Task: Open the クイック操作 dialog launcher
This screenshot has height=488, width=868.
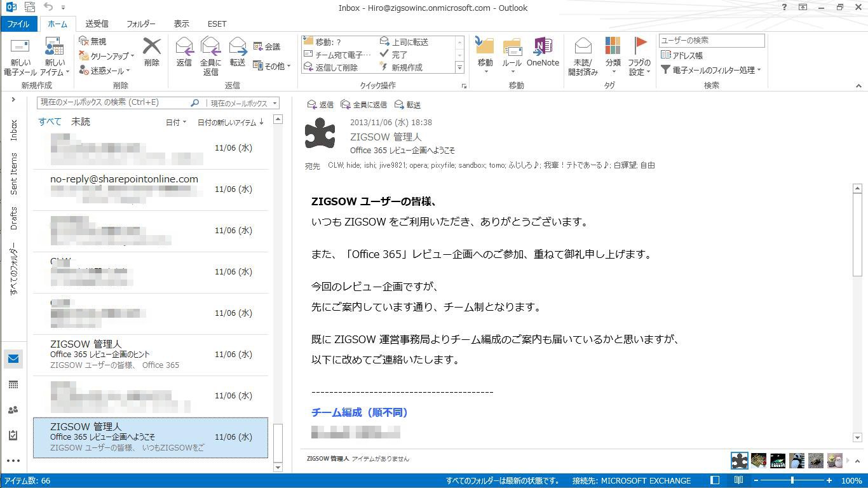Action: pos(465,86)
